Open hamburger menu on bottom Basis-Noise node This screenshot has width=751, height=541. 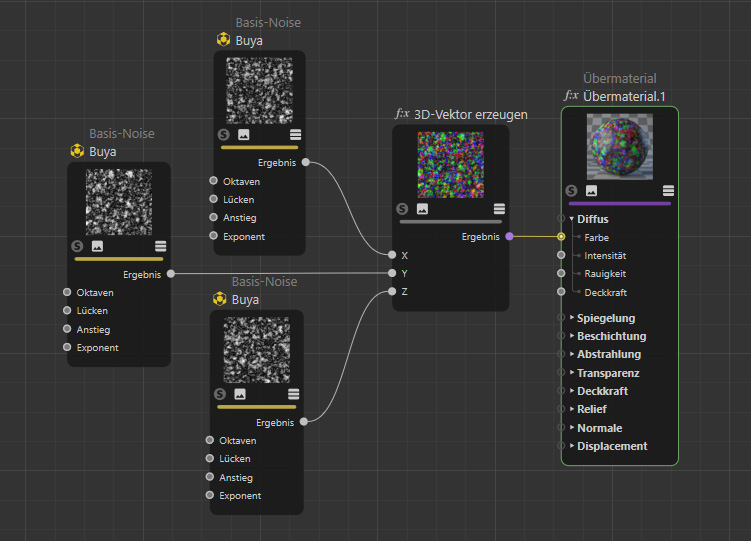click(x=291, y=395)
